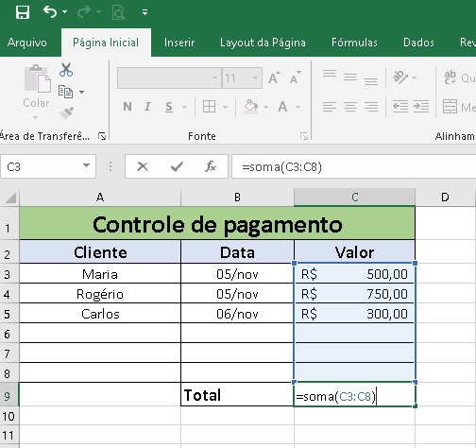Click formula bar with =soma(C3:C8)
Image resolution: width=476 pixels, height=448 pixels.
[x=353, y=166]
